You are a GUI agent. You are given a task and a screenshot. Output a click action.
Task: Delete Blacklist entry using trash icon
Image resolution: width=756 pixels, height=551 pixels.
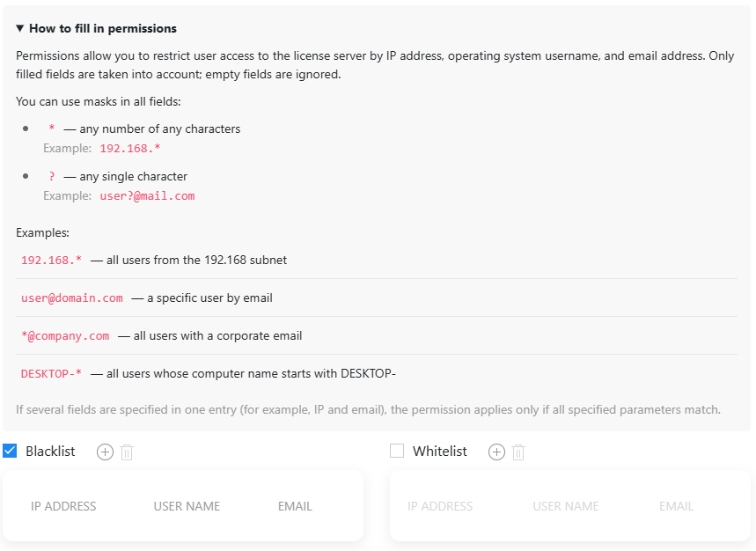click(x=127, y=452)
